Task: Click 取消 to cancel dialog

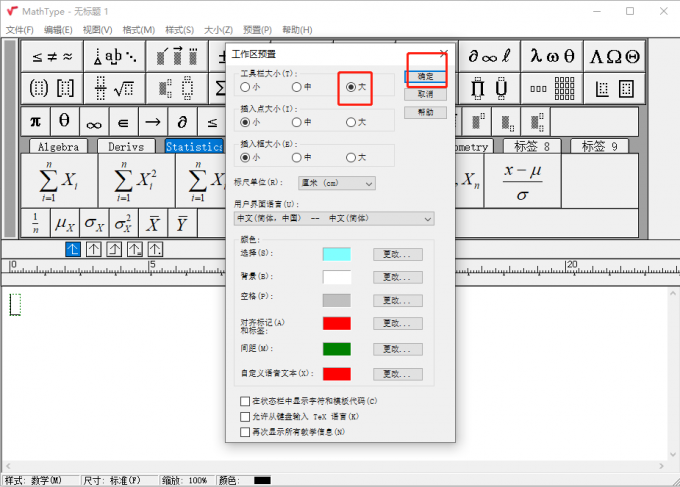Action: pos(425,94)
